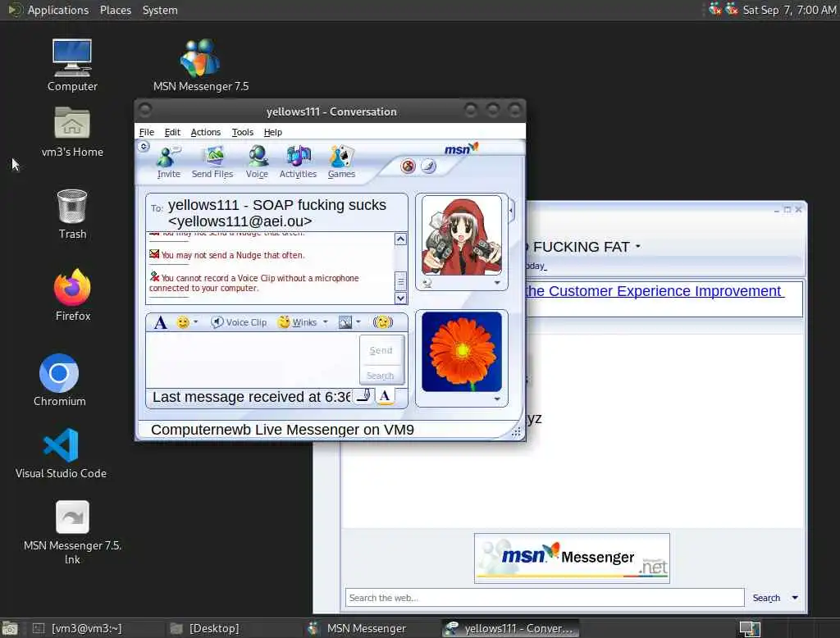Click the Invite toolbar icon
The image size is (840, 638).
click(168, 162)
